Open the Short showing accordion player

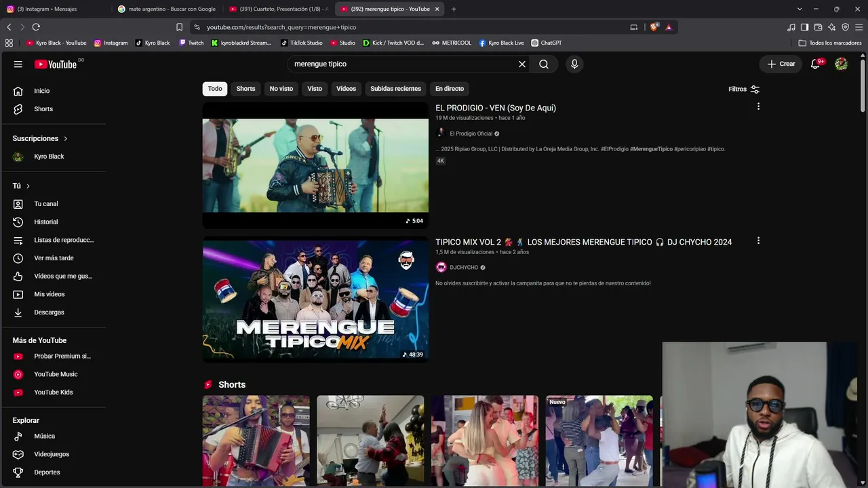[x=256, y=441]
